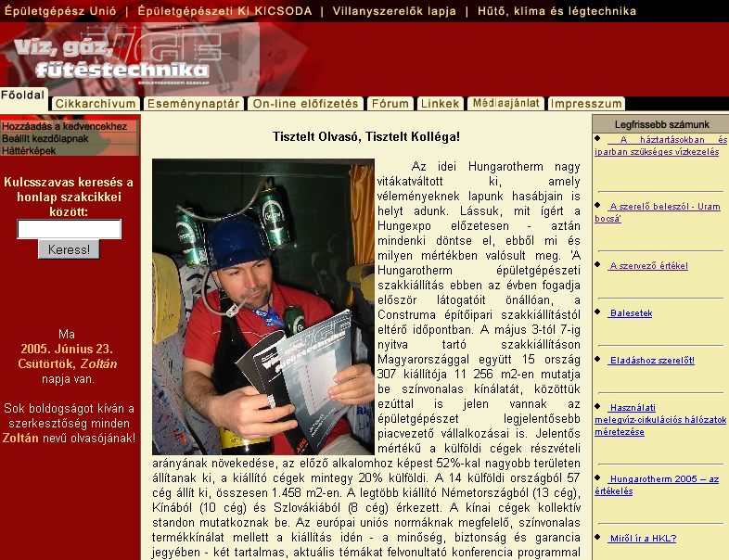Viewport: 729px width, 560px height.
Task: Open 'A háztartásokban és iparban szükséges vízkezelés' article
Action: tap(660, 146)
